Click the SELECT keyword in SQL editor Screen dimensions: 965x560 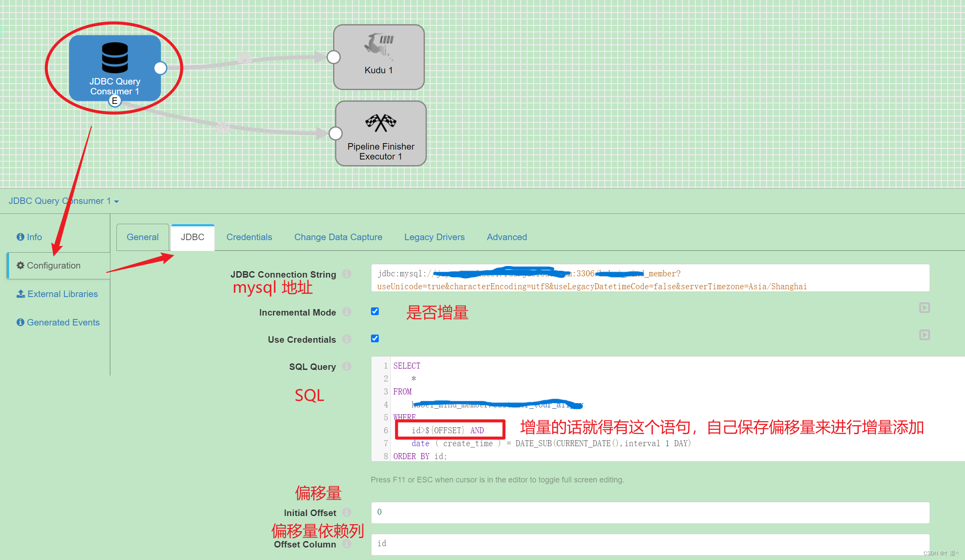pos(407,366)
